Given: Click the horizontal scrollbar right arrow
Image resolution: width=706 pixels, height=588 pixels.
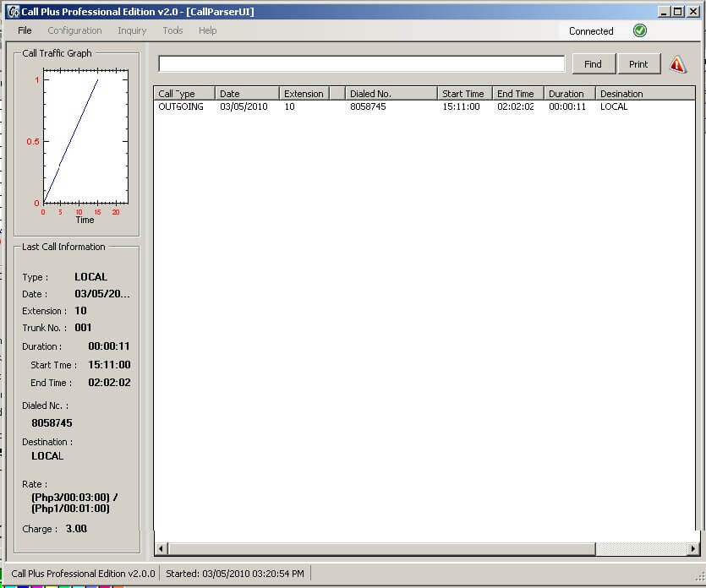Looking at the screenshot, I should click(x=693, y=548).
